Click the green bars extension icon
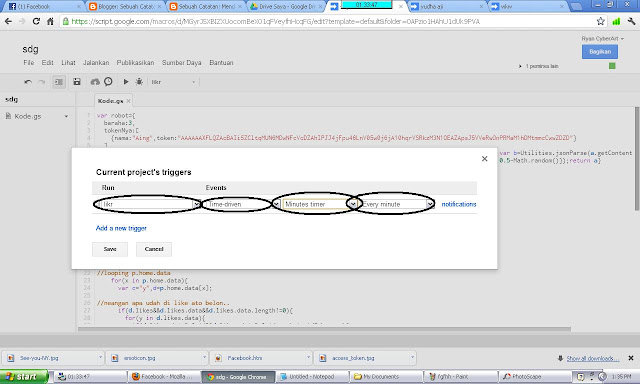 (616, 21)
